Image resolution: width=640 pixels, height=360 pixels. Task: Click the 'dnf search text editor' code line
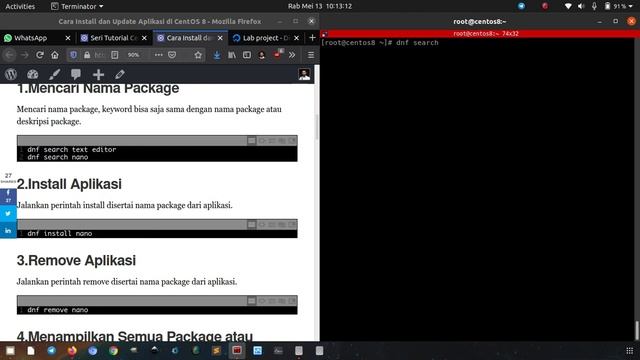pos(72,150)
